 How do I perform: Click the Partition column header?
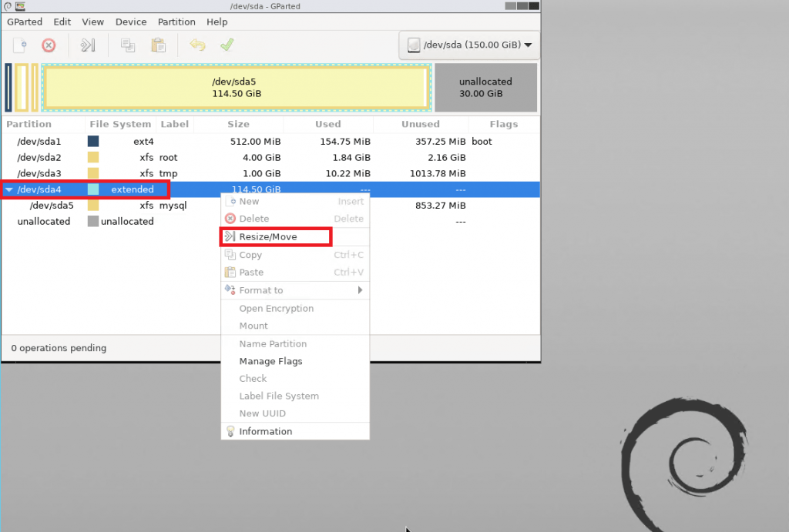pyautogui.click(x=29, y=124)
